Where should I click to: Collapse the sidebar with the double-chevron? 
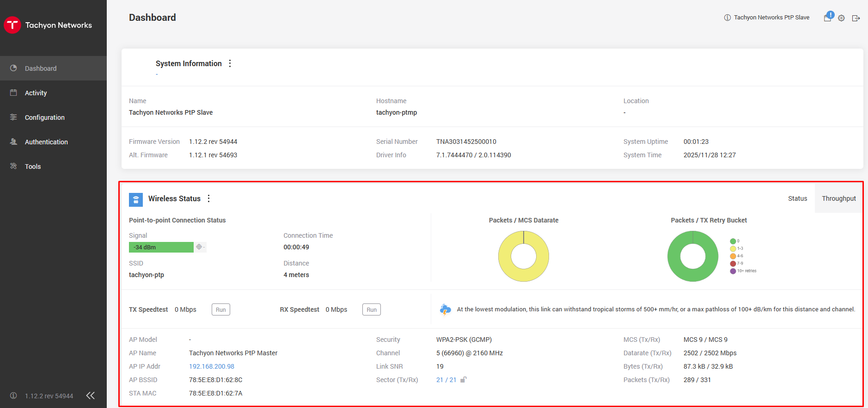[x=91, y=396]
